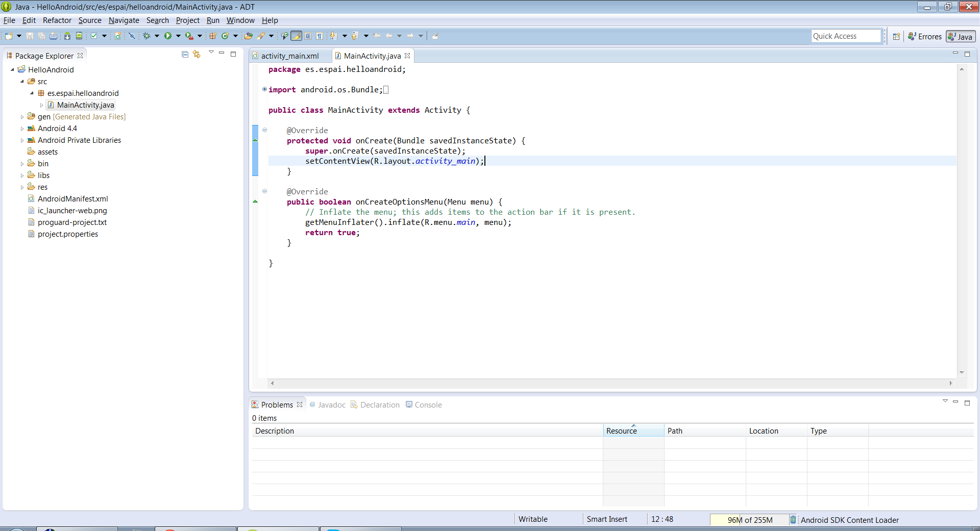
Task: Click the New Java Class icon
Action: [225, 36]
